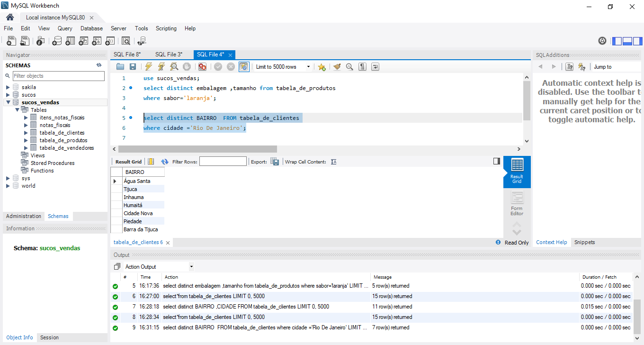
Task: Toggle the left sidebar panel visibility
Action: point(617,41)
